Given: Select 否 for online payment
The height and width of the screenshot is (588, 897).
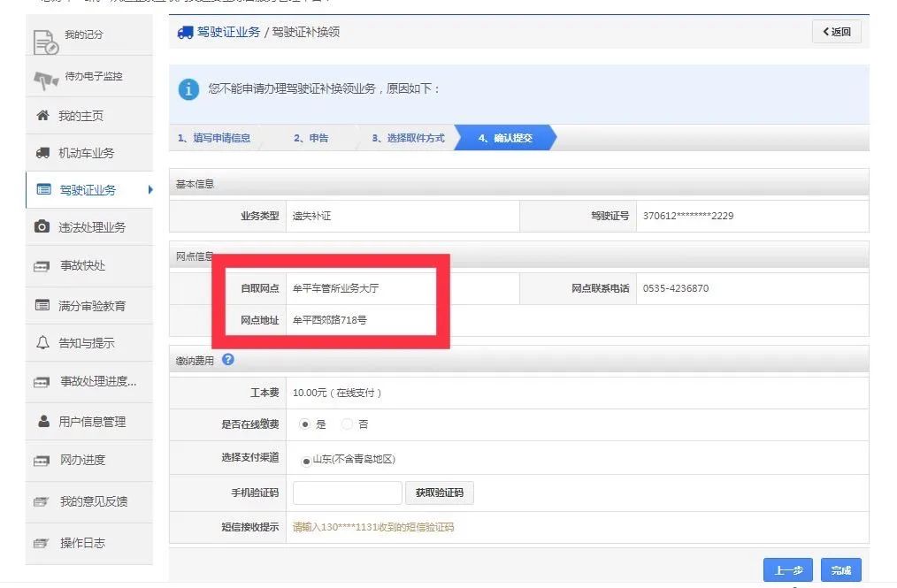Looking at the screenshot, I should [348, 424].
